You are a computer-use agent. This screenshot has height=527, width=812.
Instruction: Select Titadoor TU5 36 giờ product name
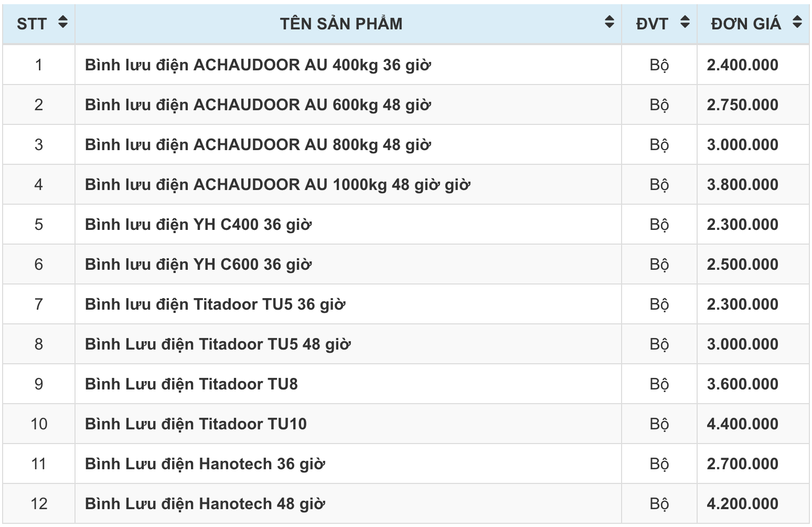click(215, 304)
